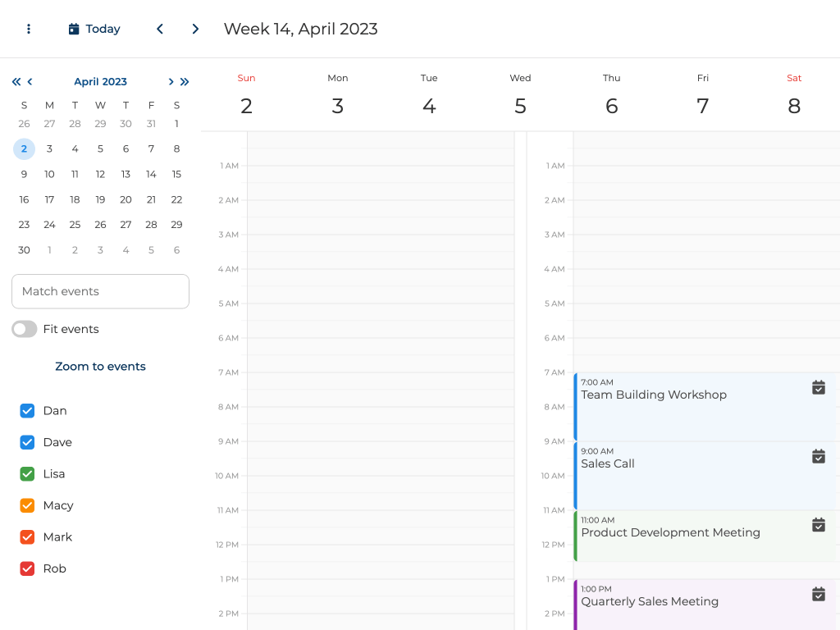840x630 pixels.
Task: Show previous month in mini calendar
Action: point(30,81)
